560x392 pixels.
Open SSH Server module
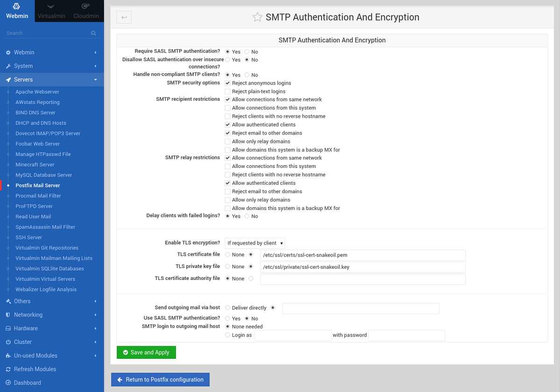click(29, 238)
